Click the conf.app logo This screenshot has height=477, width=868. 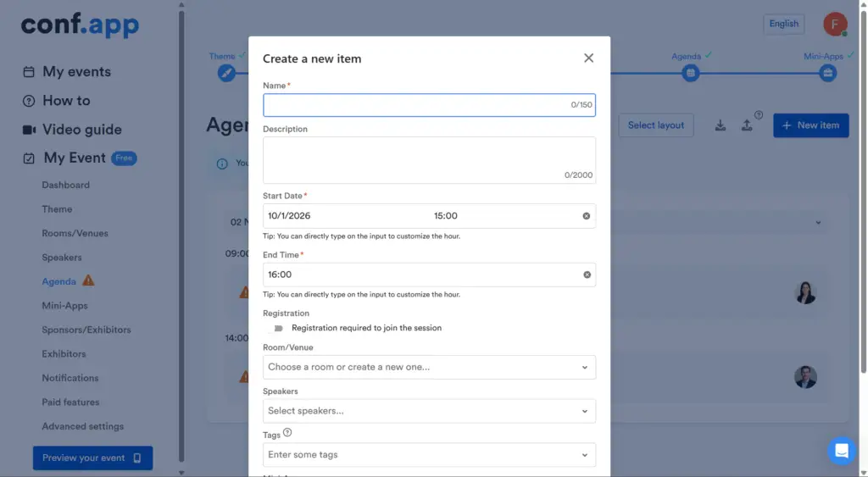81,25
